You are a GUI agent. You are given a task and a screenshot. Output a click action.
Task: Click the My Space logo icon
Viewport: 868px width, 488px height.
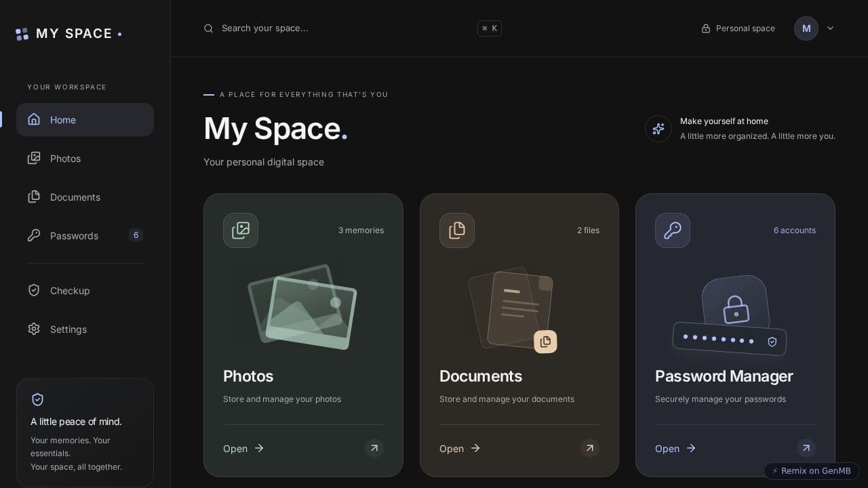point(22,34)
